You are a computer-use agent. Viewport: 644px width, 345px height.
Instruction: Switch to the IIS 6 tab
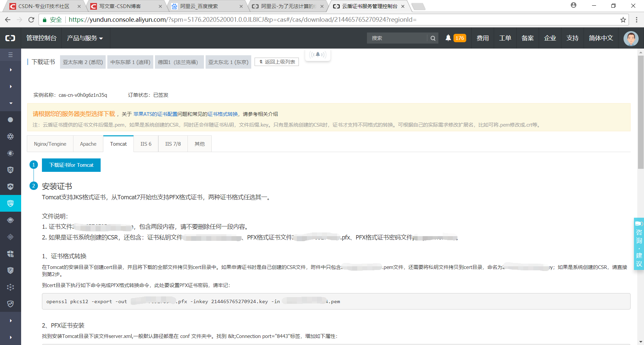pos(146,144)
